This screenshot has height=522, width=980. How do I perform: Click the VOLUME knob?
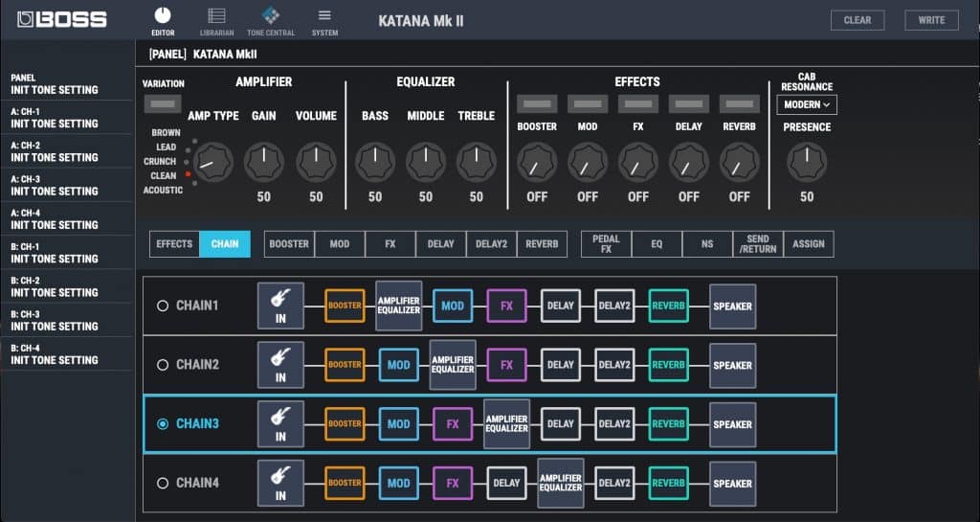click(316, 162)
